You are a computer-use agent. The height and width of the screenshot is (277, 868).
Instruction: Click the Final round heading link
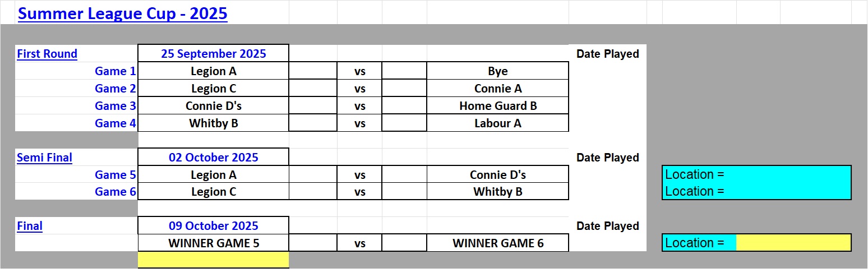coord(30,227)
